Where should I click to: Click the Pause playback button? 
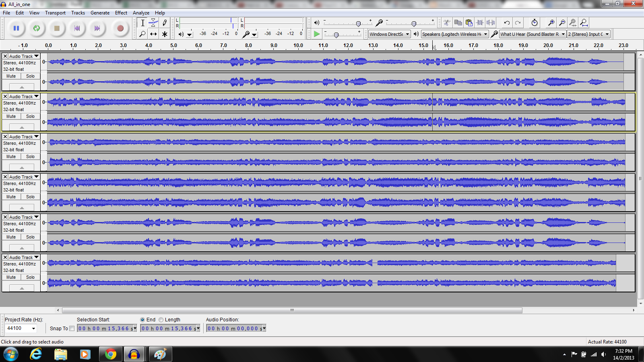(17, 28)
